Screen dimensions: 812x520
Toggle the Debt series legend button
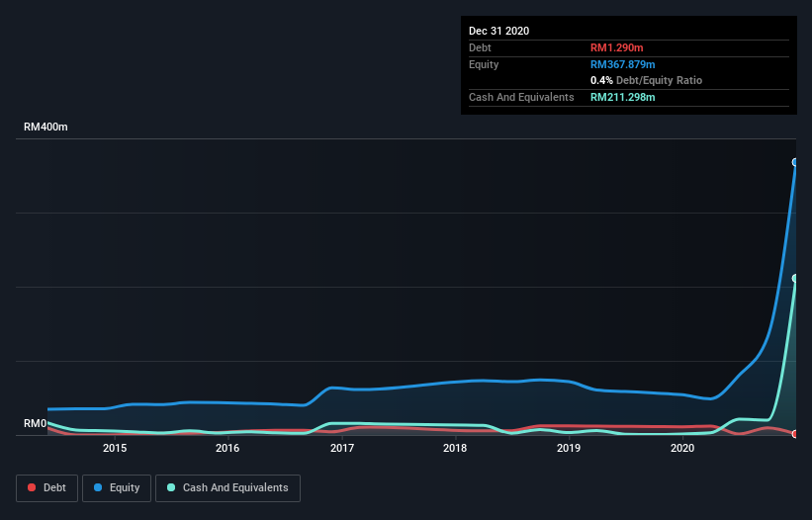[46, 488]
